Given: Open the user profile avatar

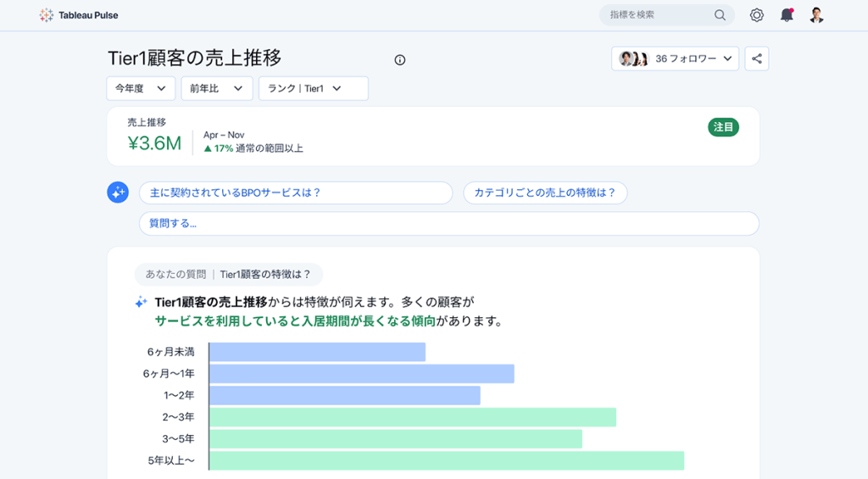Looking at the screenshot, I should tap(816, 15).
